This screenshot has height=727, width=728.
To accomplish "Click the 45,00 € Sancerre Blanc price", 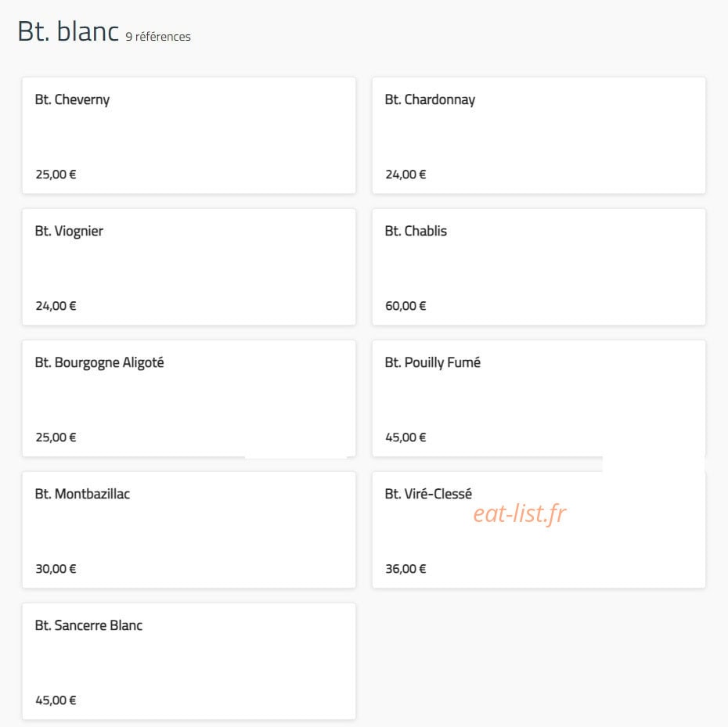I will [x=56, y=700].
